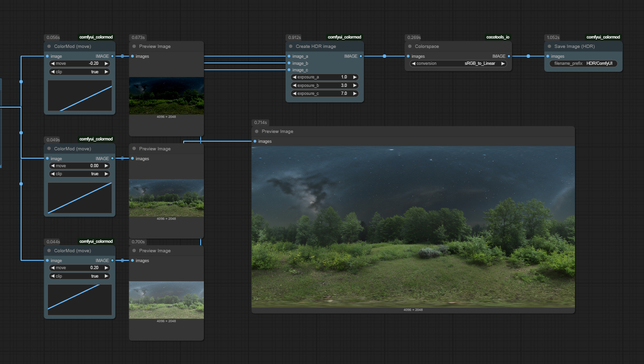Click the image_a input port on Create HDR node
644x364 pixels.
(x=288, y=56)
